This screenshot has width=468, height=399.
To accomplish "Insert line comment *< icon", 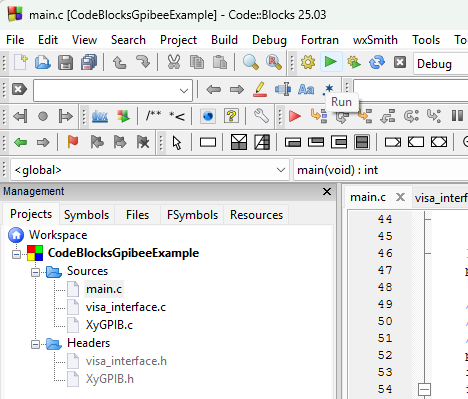I will click(x=177, y=116).
